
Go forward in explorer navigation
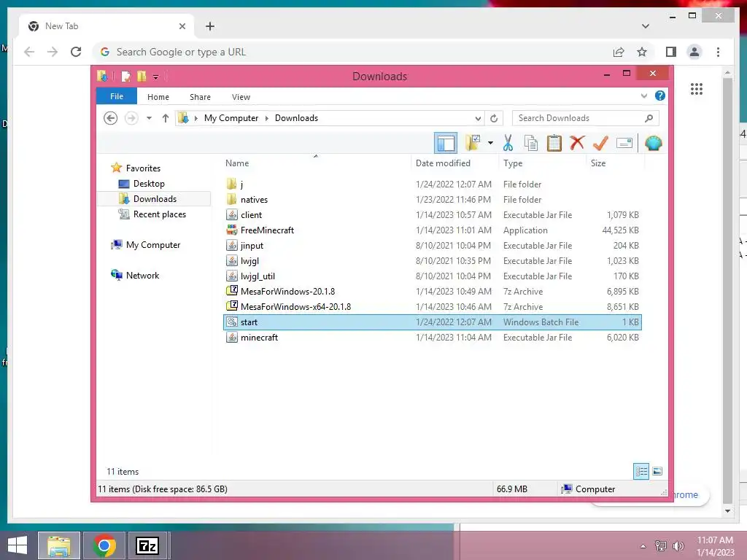[131, 118]
